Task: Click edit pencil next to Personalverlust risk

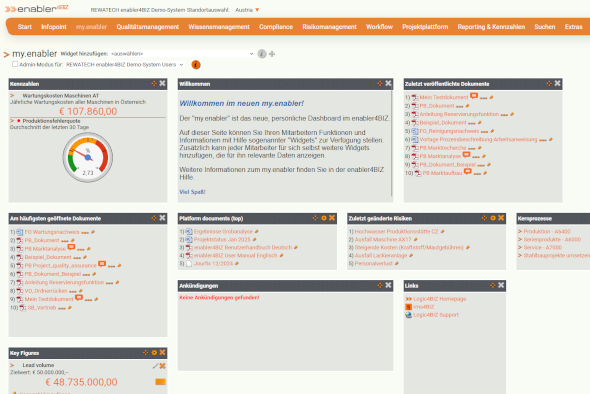Action: tap(397, 264)
